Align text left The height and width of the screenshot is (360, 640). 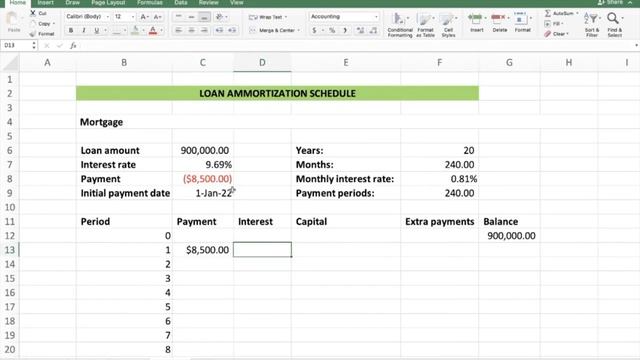tap(178, 30)
